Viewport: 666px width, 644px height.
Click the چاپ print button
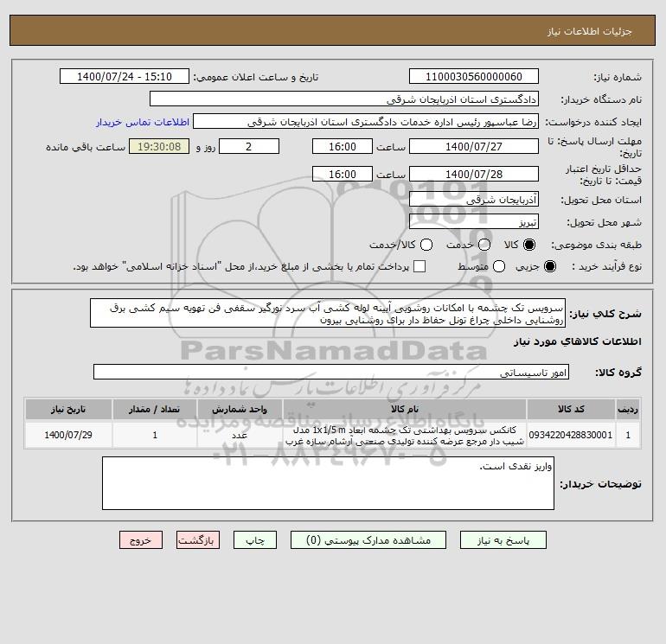click(255, 540)
